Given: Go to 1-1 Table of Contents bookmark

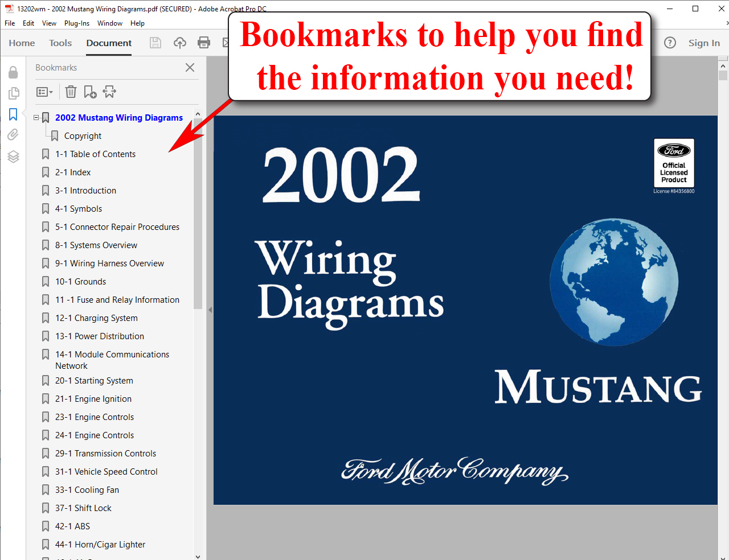Looking at the screenshot, I should click(x=95, y=154).
